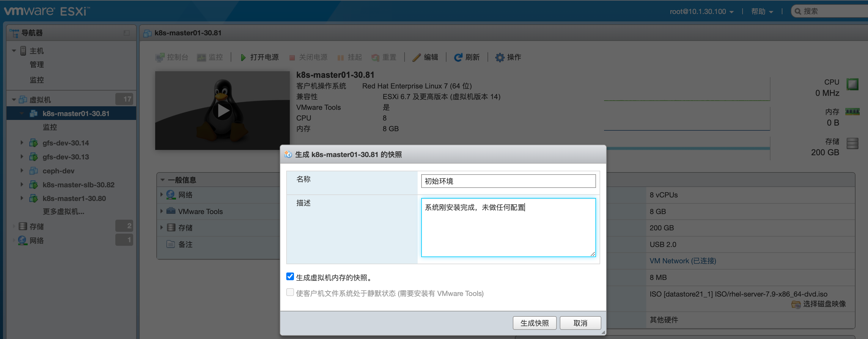Collapse the navigator panel with minimize icon
This screenshot has height=339, width=868.
point(126,33)
